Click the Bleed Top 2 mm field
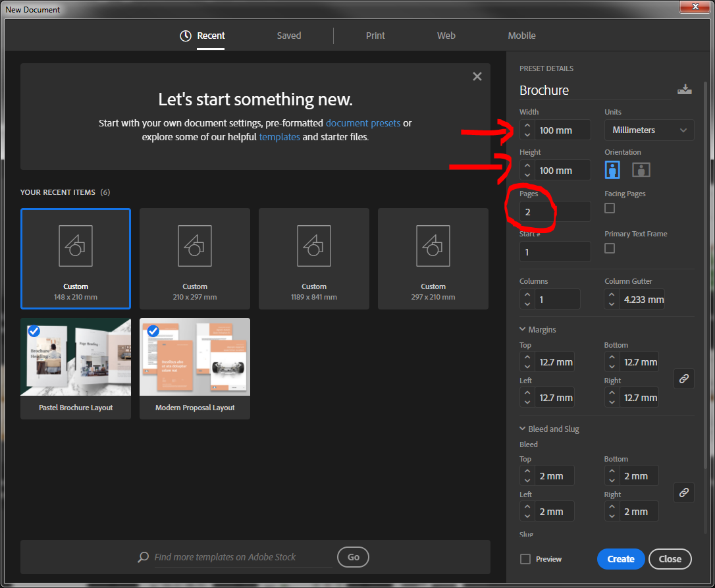715x588 pixels. [554, 476]
